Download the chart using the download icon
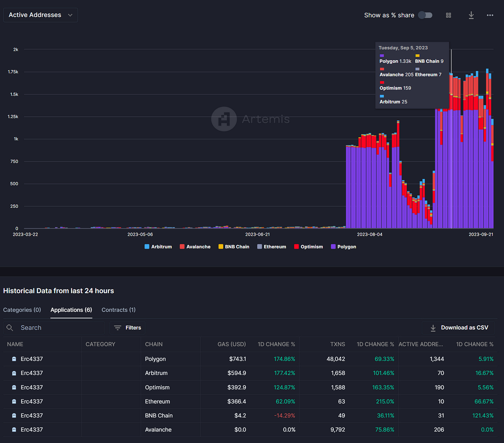 [x=471, y=15]
